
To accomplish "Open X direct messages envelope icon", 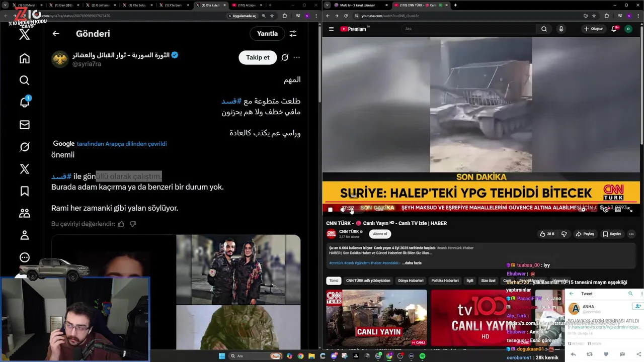I will 24,125.
